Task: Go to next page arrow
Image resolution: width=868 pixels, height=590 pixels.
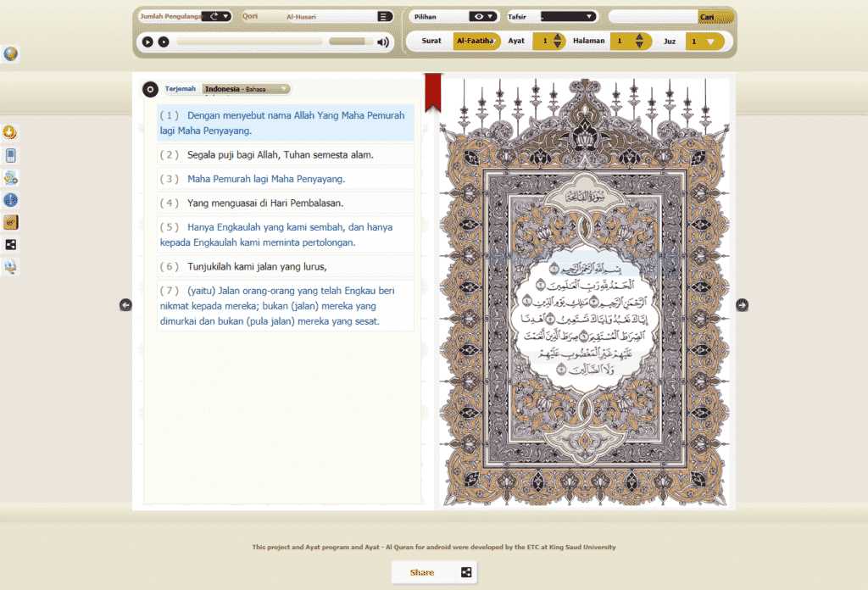Action: pos(742,305)
